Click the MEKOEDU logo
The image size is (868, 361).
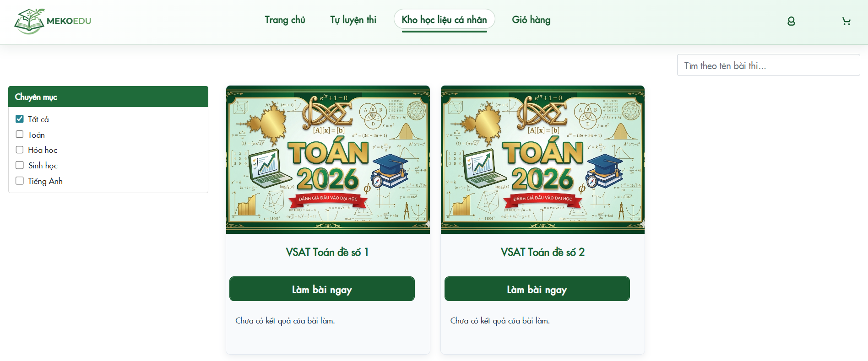pyautogui.click(x=53, y=21)
